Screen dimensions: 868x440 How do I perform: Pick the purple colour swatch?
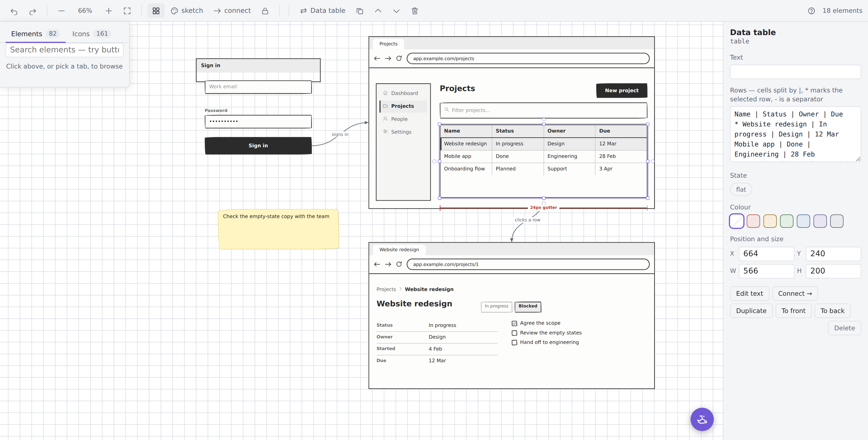coord(820,221)
